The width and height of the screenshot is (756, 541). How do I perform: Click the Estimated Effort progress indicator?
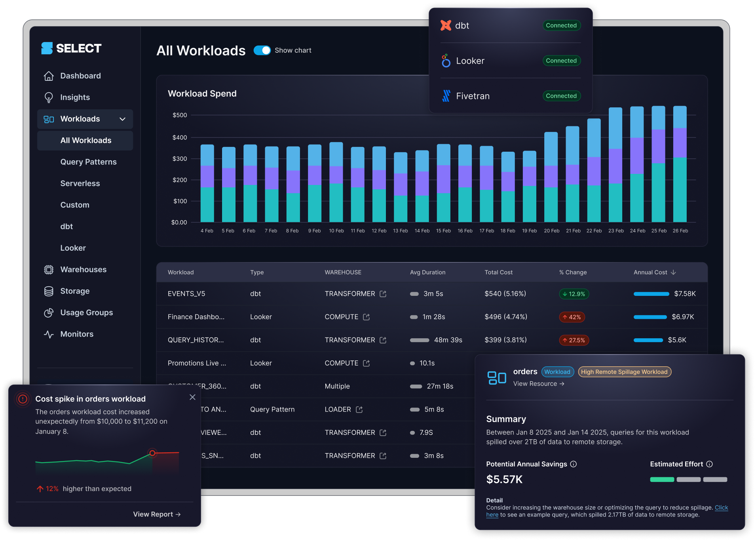click(x=688, y=480)
